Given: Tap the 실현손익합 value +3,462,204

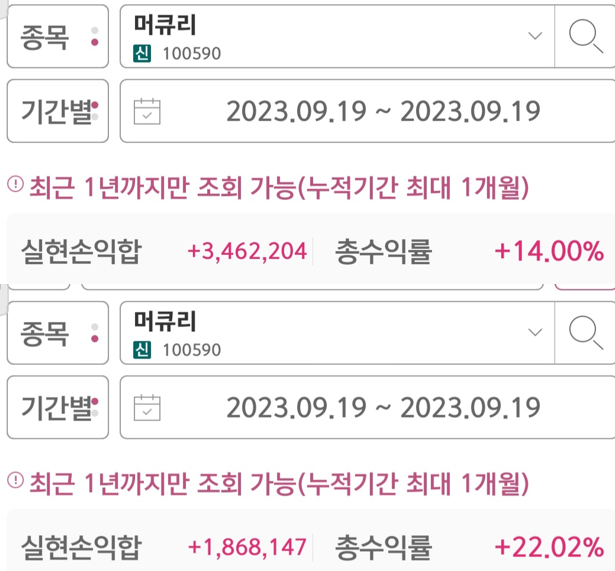Looking at the screenshot, I should point(247,251).
